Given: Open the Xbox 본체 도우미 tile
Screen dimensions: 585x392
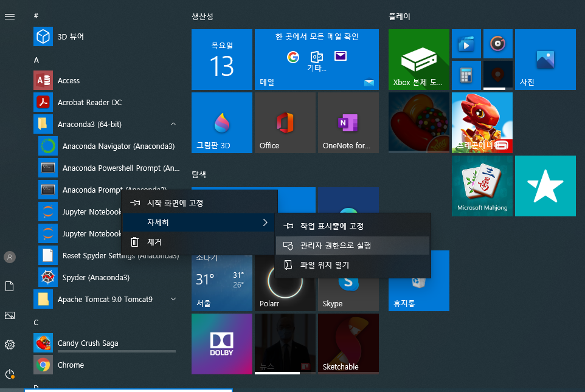Looking at the screenshot, I should coord(418,60).
